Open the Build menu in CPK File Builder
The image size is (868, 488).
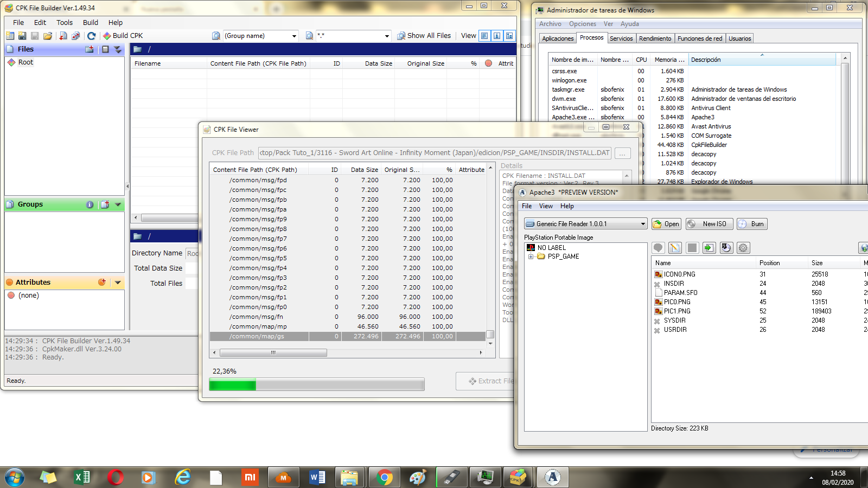pos(91,23)
